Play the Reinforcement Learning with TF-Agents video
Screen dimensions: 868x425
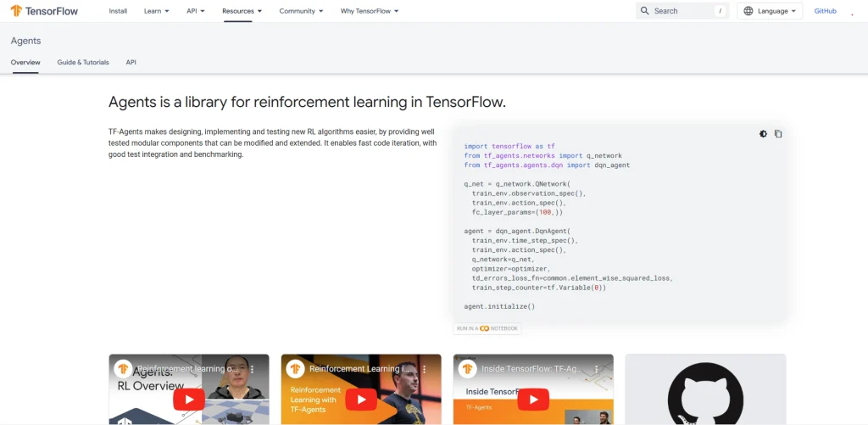coord(361,399)
